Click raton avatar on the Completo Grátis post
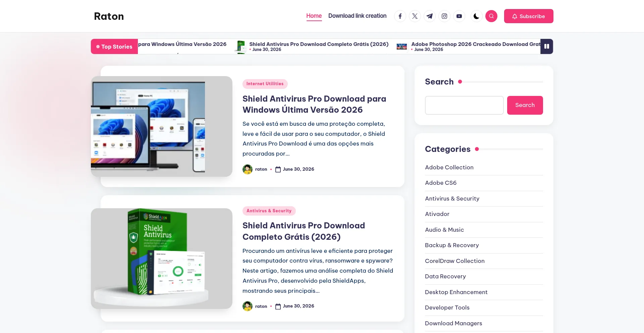 point(248,306)
